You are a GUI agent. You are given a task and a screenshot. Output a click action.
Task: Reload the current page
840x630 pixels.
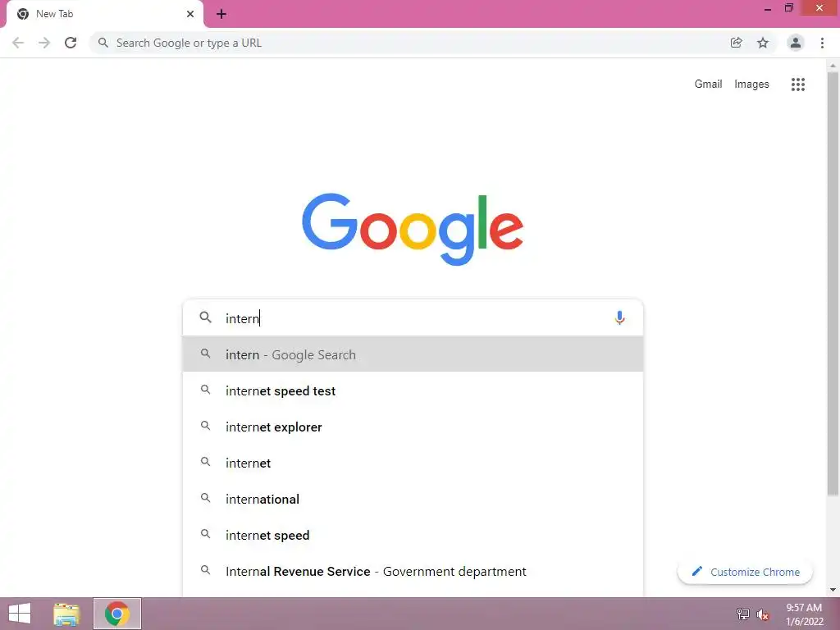[x=71, y=43]
